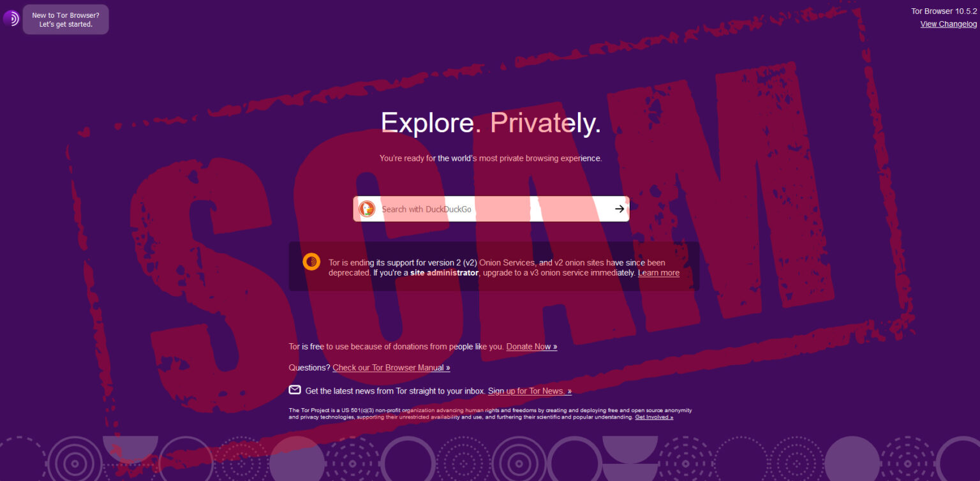Click the purple Tor onion logo

11,18
